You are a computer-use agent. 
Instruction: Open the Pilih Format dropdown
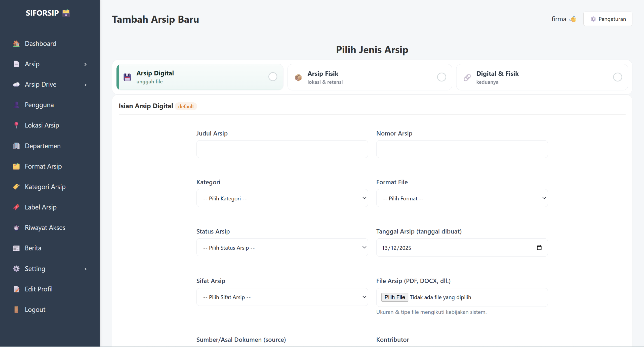coord(462,198)
